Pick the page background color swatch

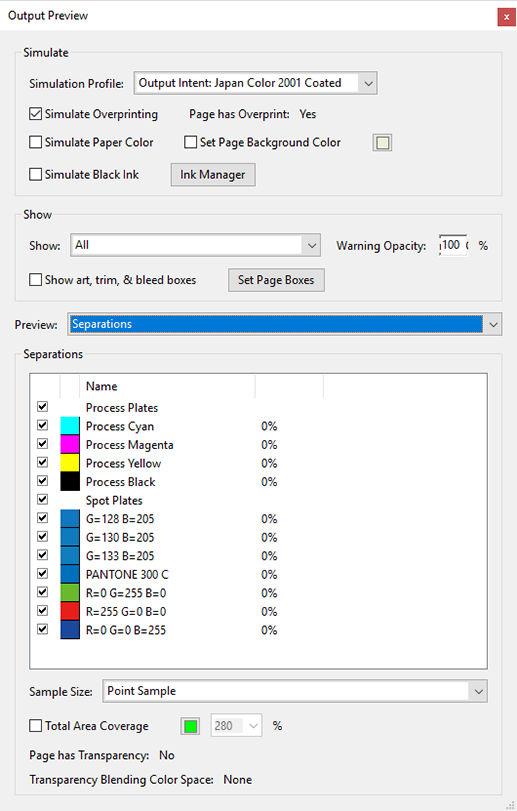382,143
